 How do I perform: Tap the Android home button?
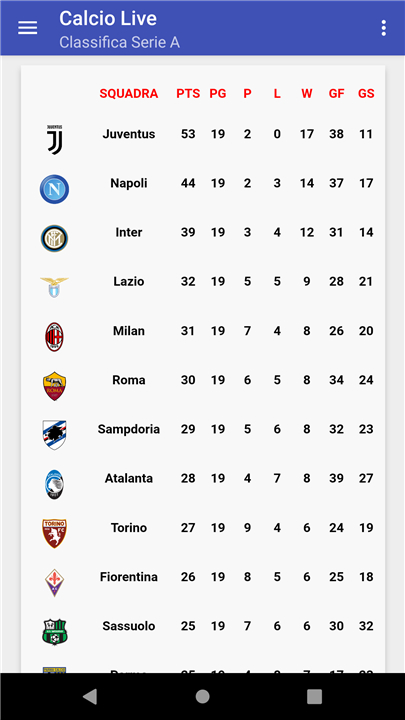(202, 697)
